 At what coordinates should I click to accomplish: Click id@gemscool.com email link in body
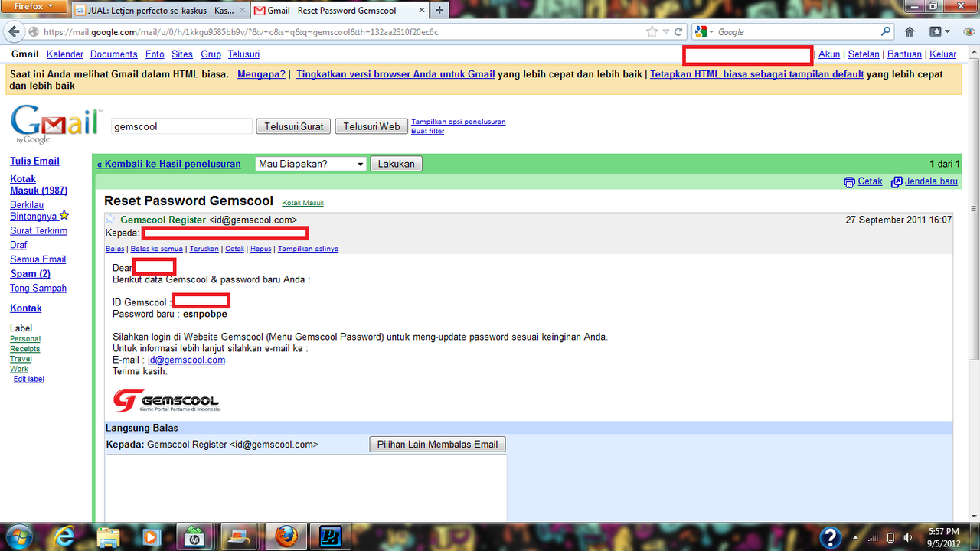click(186, 360)
